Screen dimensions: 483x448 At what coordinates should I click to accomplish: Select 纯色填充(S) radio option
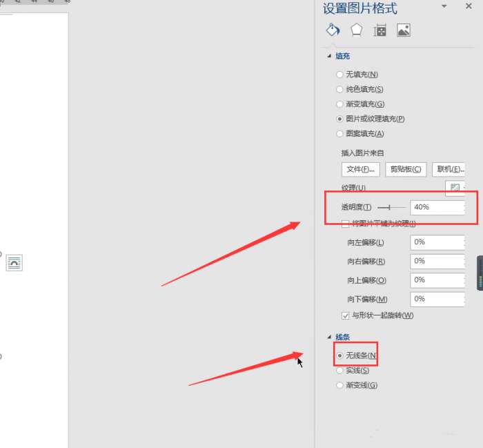[x=339, y=89]
